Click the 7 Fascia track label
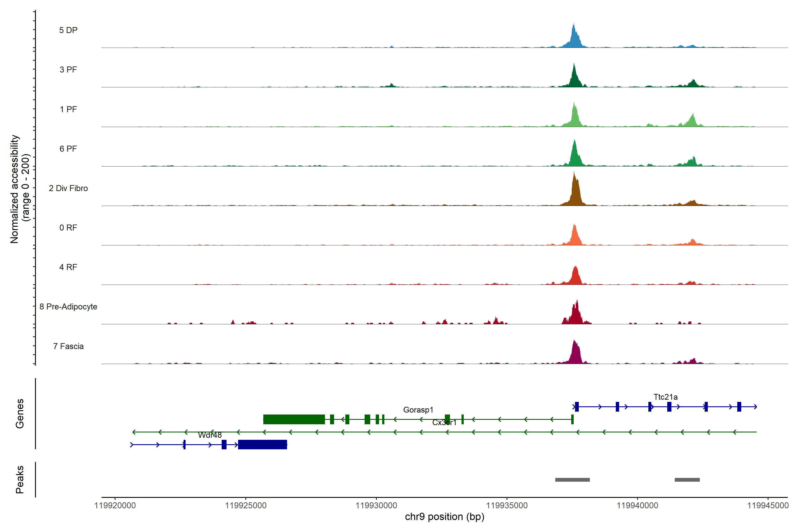The width and height of the screenshot is (798, 532). pos(68,346)
